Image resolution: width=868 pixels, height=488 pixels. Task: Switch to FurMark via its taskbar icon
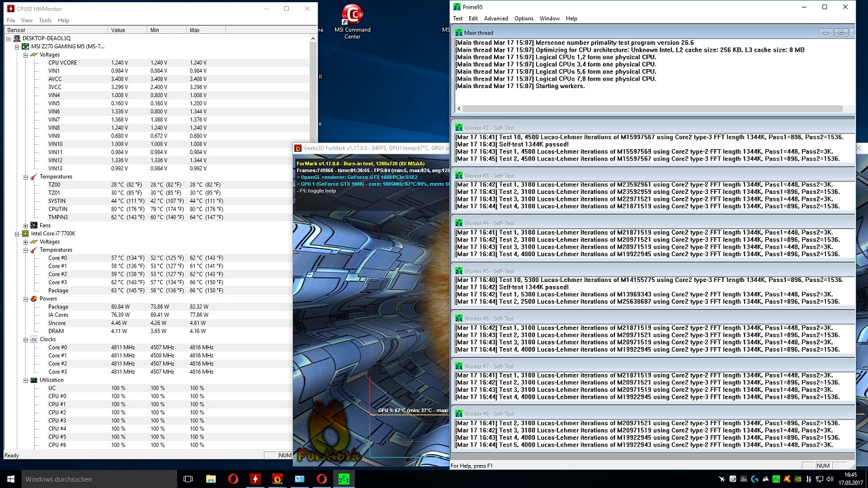[x=277, y=479]
